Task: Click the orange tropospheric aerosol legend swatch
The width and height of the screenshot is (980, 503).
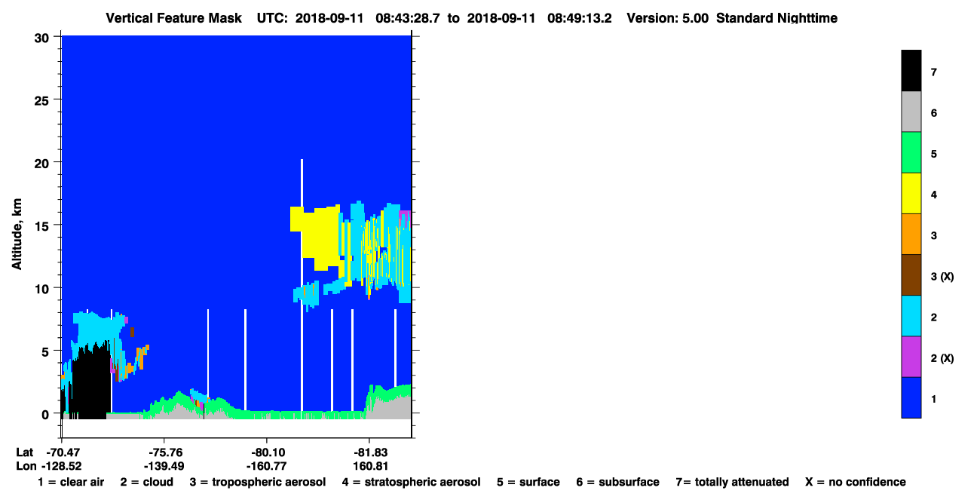Action: 911,234
